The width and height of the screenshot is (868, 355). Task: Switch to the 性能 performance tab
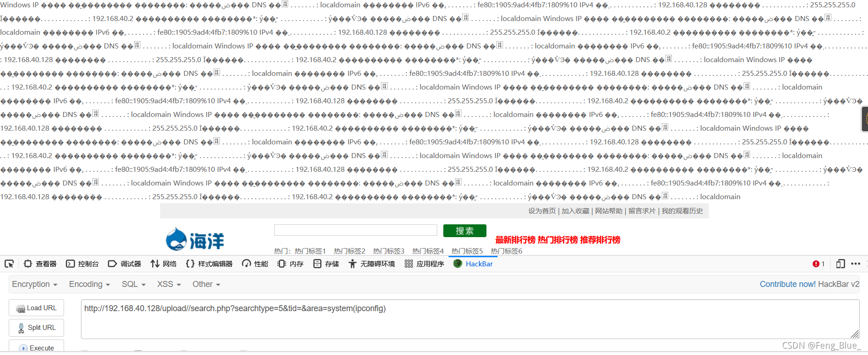click(255, 264)
